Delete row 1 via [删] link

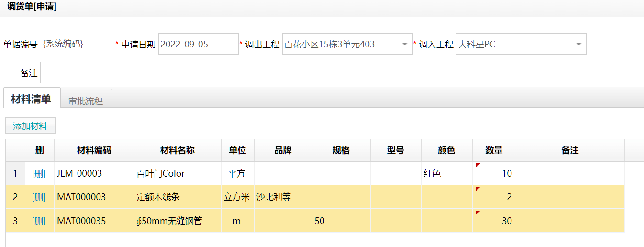[39, 174]
